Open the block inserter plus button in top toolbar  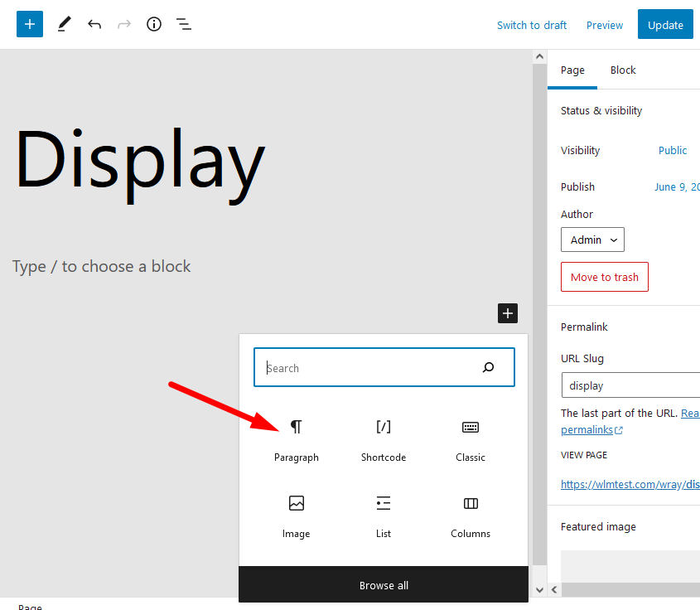point(30,24)
